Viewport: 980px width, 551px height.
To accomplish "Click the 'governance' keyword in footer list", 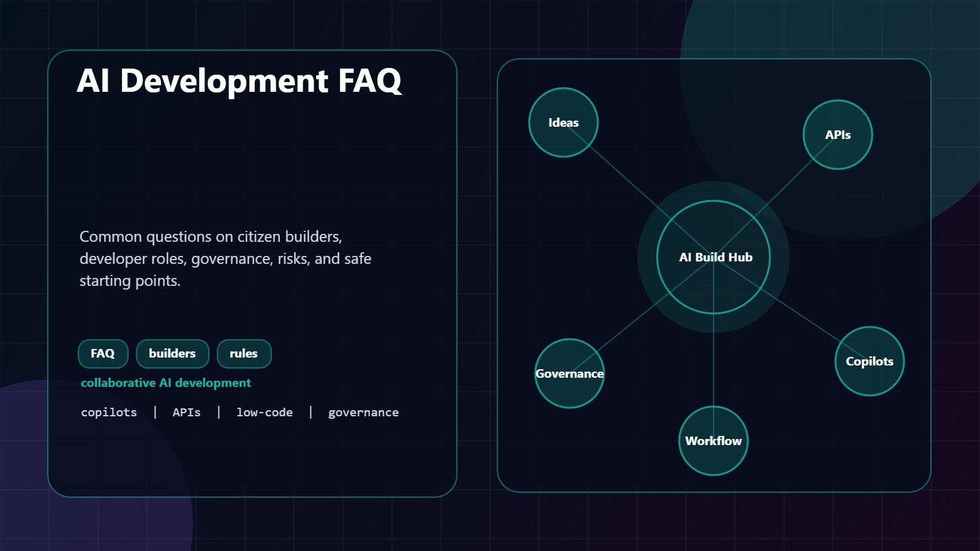I will 363,413.
